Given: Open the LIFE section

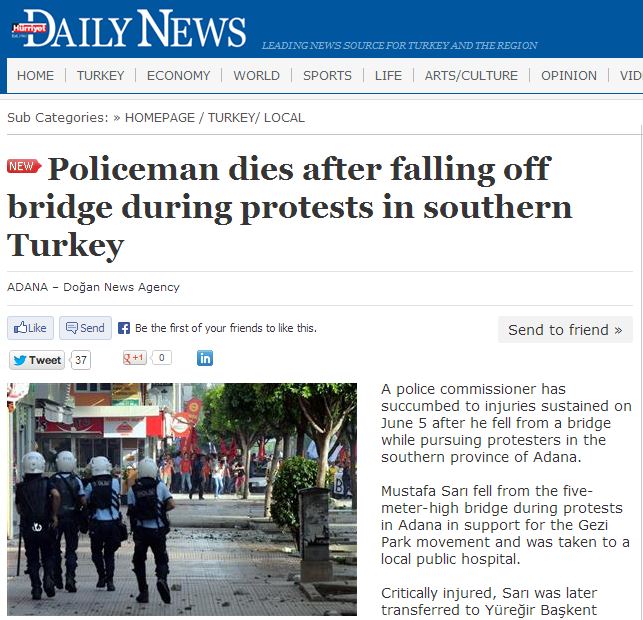Looking at the screenshot, I should pos(388,75).
